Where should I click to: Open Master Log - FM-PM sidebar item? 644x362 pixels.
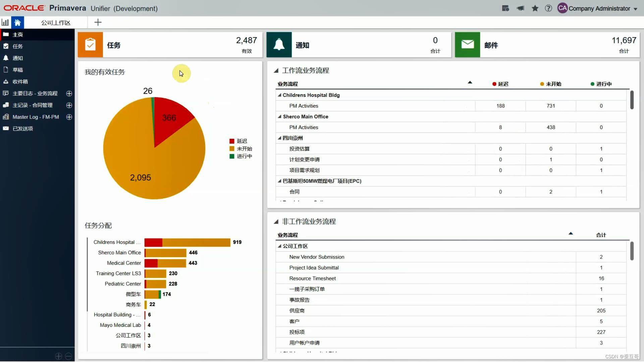pyautogui.click(x=36, y=117)
